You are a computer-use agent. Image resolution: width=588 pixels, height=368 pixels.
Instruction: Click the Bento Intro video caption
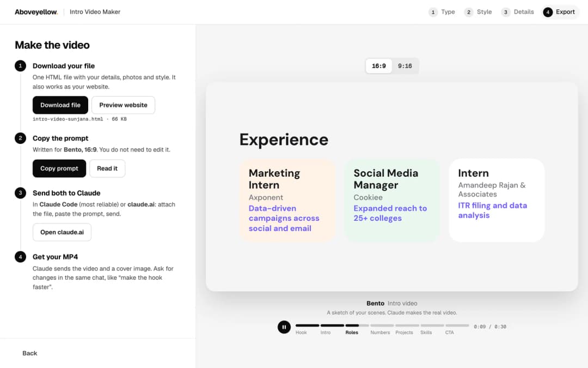pos(392,304)
